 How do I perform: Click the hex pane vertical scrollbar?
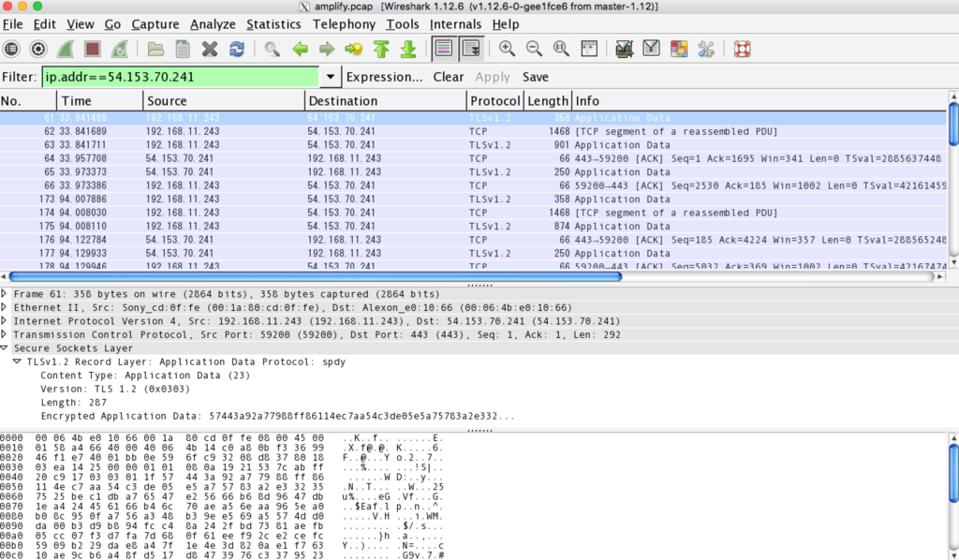(953, 473)
